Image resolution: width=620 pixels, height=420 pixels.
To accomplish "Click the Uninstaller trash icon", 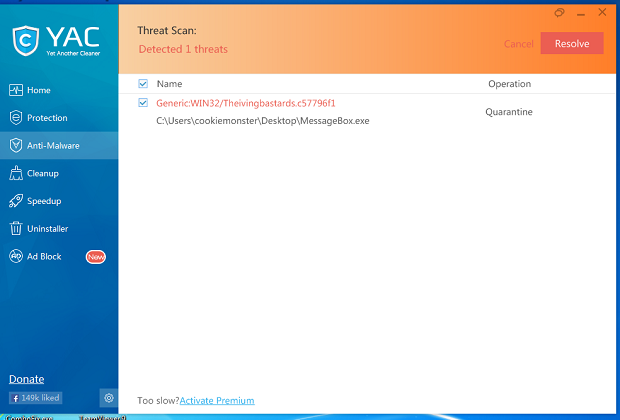I will (16, 229).
